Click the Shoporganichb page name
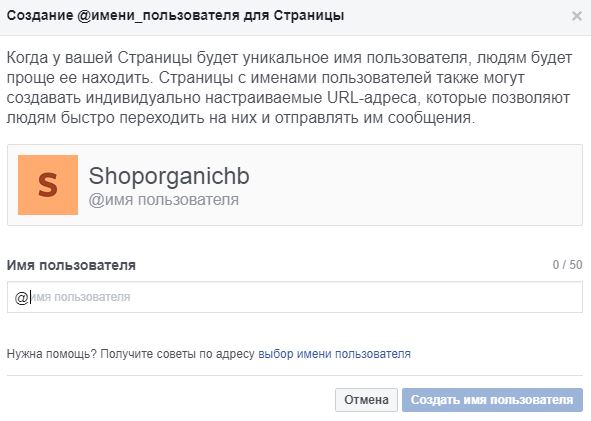The image size is (591, 421). (x=169, y=176)
